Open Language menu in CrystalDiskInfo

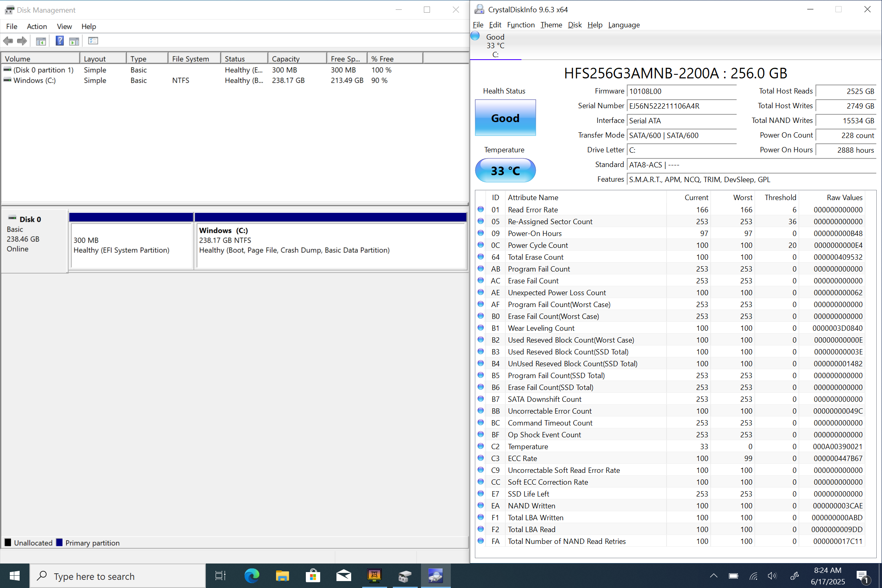click(624, 25)
